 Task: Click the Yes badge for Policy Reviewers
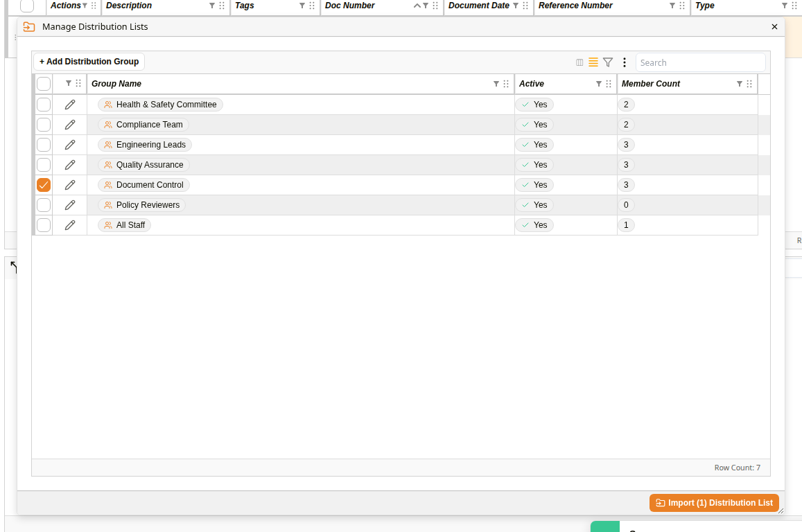[x=534, y=205]
